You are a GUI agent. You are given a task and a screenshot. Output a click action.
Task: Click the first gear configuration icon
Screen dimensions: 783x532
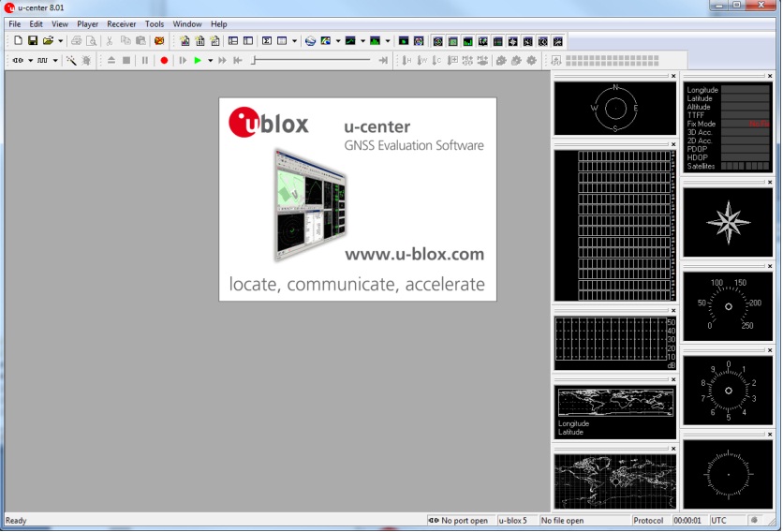501,61
